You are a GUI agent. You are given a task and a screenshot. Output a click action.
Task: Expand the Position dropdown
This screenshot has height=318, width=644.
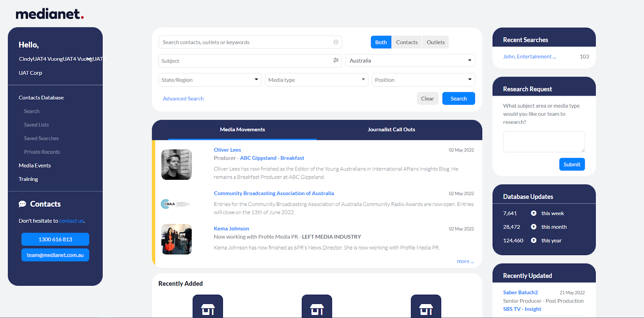[423, 80]
